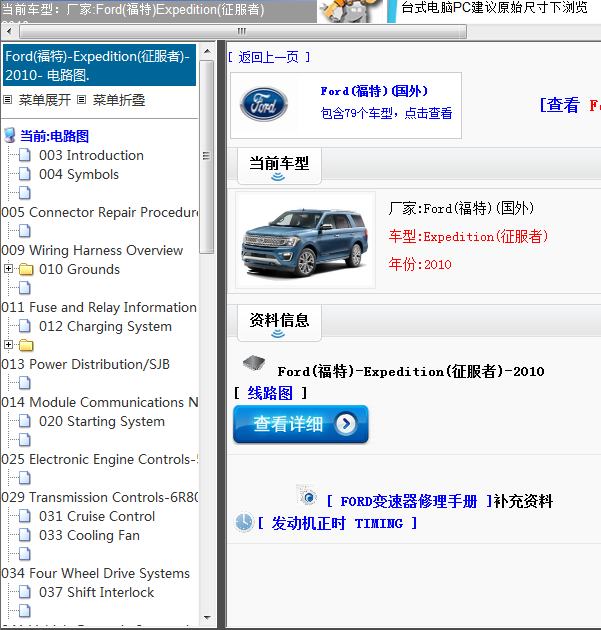This screenshot has height=630, width=601.
Task: Click the 查看详细 button
Action: pyautogui.click(x=300, y=424)
